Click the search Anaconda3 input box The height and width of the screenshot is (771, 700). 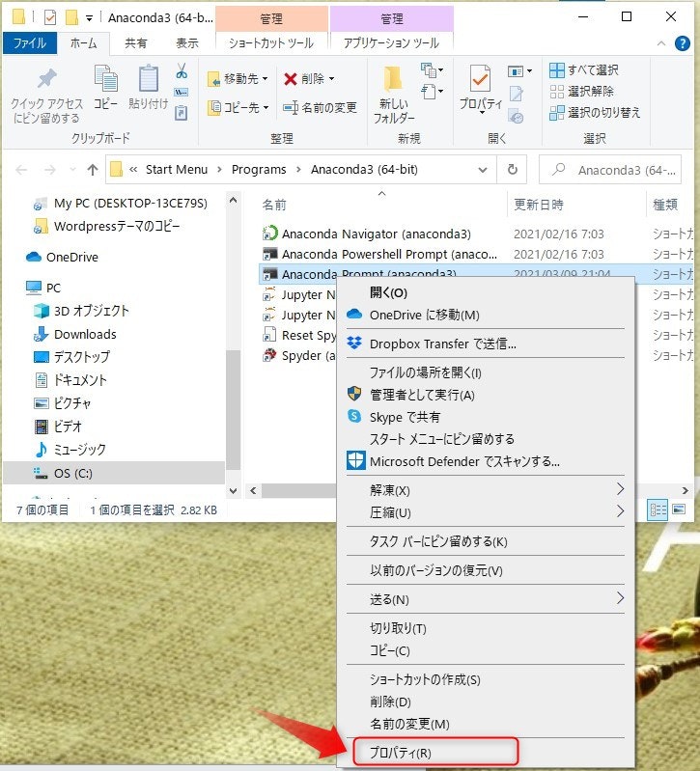point(610,170)
